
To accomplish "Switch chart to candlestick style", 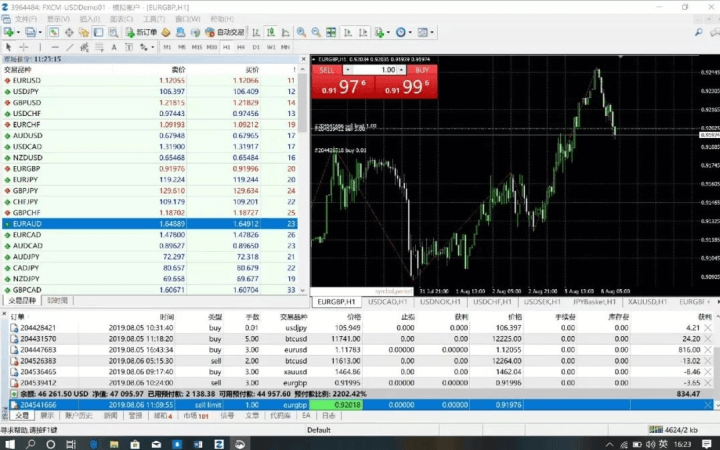I will [271, 32].
